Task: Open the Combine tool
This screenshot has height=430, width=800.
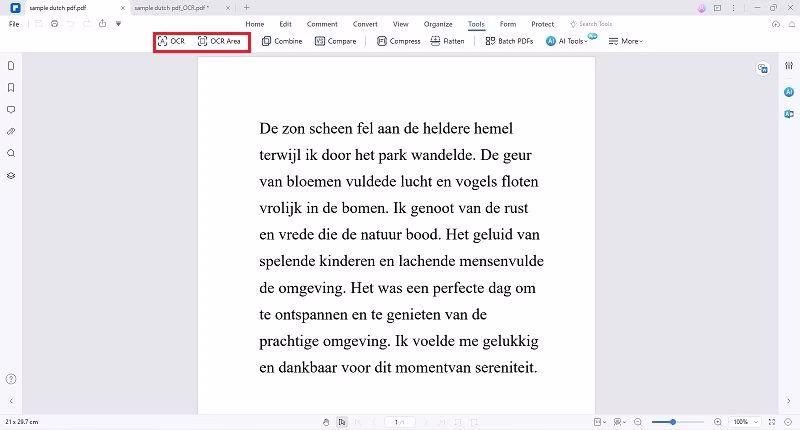Action: coord(282,41)
